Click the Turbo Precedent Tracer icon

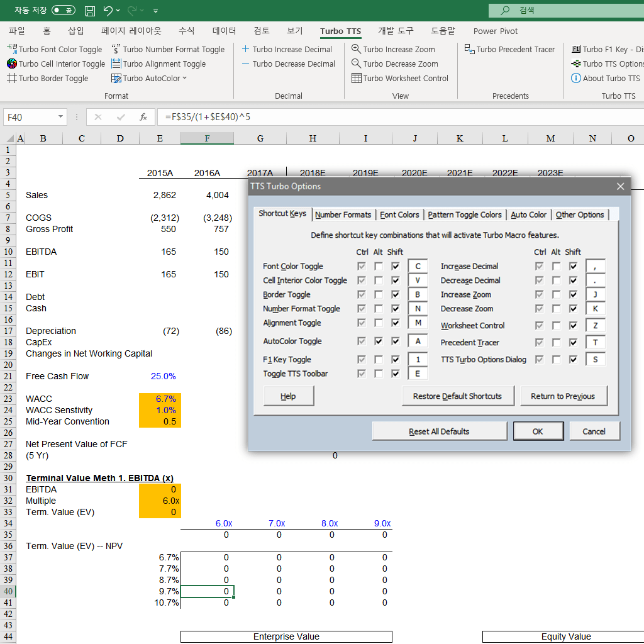(x=469, y=49)
